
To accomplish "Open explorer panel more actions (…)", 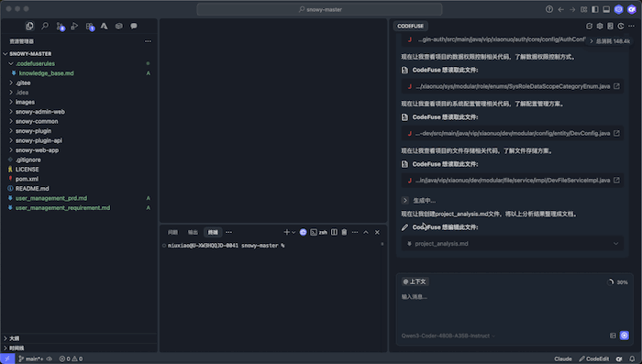I will tap(148, 41).
